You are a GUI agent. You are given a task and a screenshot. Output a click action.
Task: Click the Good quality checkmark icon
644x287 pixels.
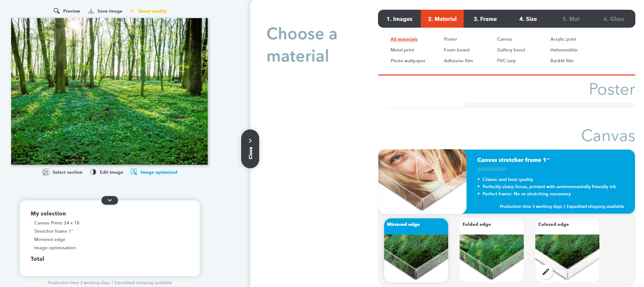(x=132, y=11)
